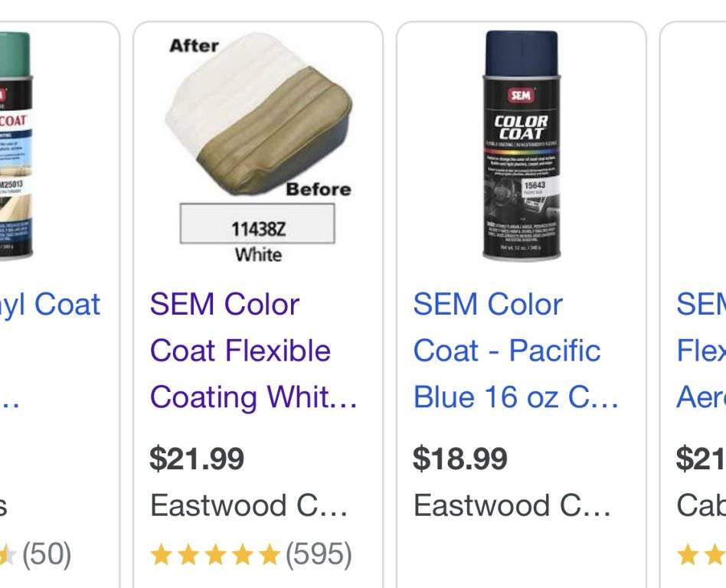This screenshot has height=588, width=726.
Task: Click the half star beside the (50) count
Action: (x=8, y=554)
